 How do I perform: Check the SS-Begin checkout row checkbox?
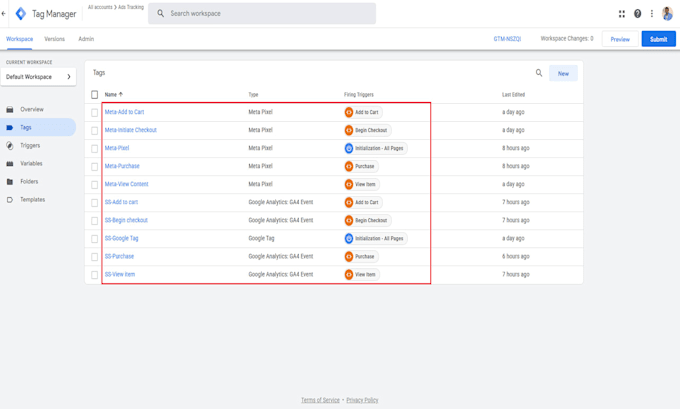(95, 221)
